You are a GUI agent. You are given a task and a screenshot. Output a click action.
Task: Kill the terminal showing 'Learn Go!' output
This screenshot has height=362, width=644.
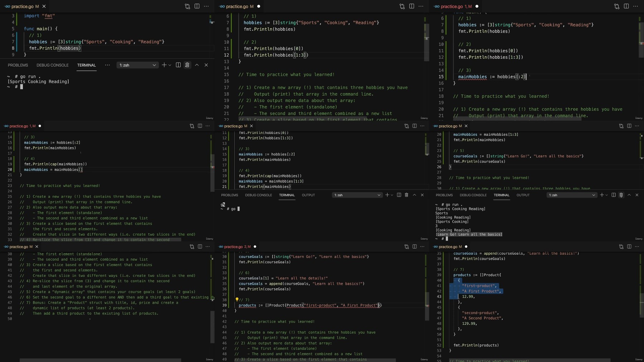pos(621,195)
